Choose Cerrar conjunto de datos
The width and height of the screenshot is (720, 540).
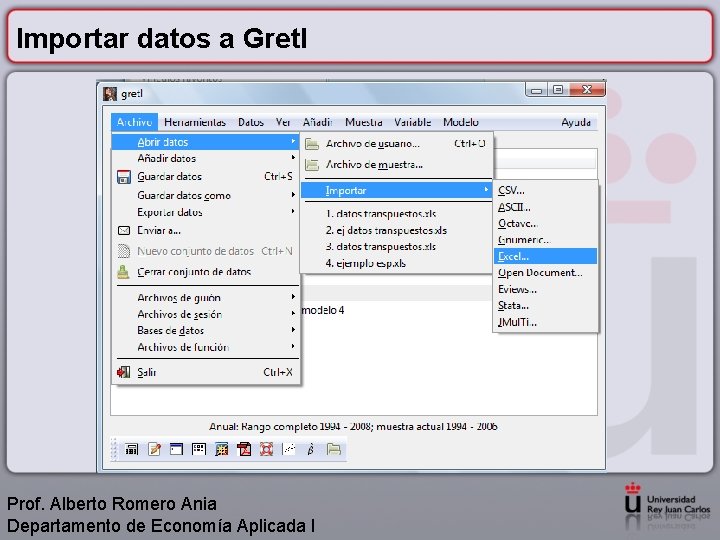pos(206,272)
